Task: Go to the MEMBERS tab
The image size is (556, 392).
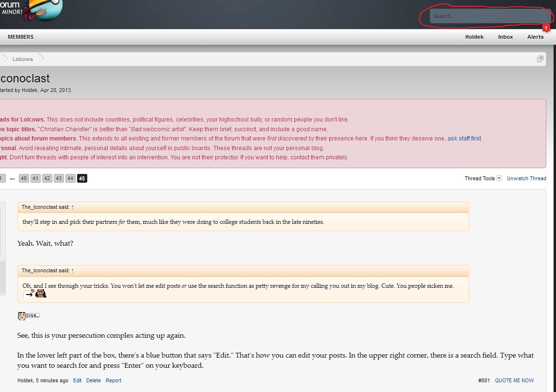Action: 20,37
